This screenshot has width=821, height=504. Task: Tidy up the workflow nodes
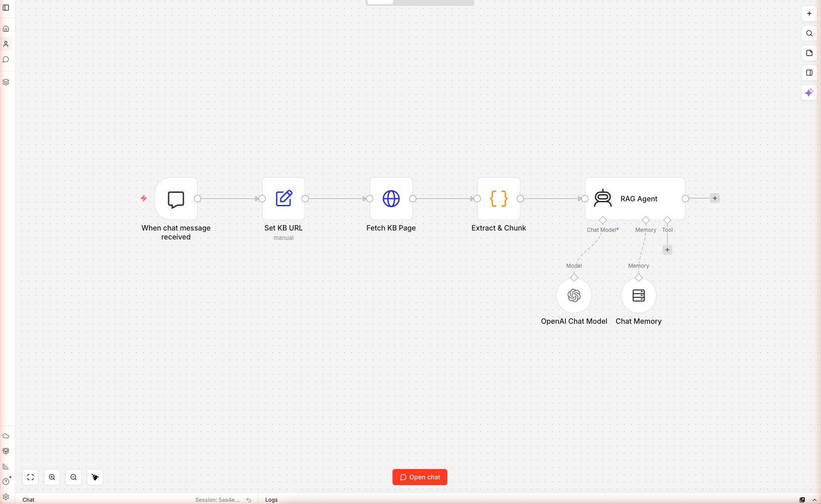click(95, 477)
